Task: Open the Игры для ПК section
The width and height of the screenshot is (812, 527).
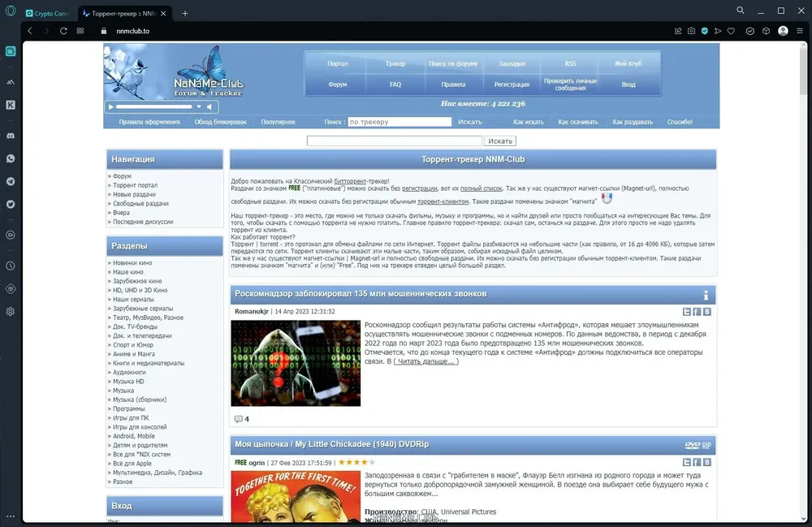Action: tap(131, 417)
